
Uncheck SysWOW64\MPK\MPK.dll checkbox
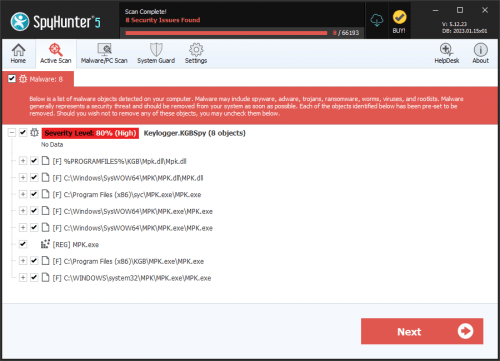click(34, 177)
